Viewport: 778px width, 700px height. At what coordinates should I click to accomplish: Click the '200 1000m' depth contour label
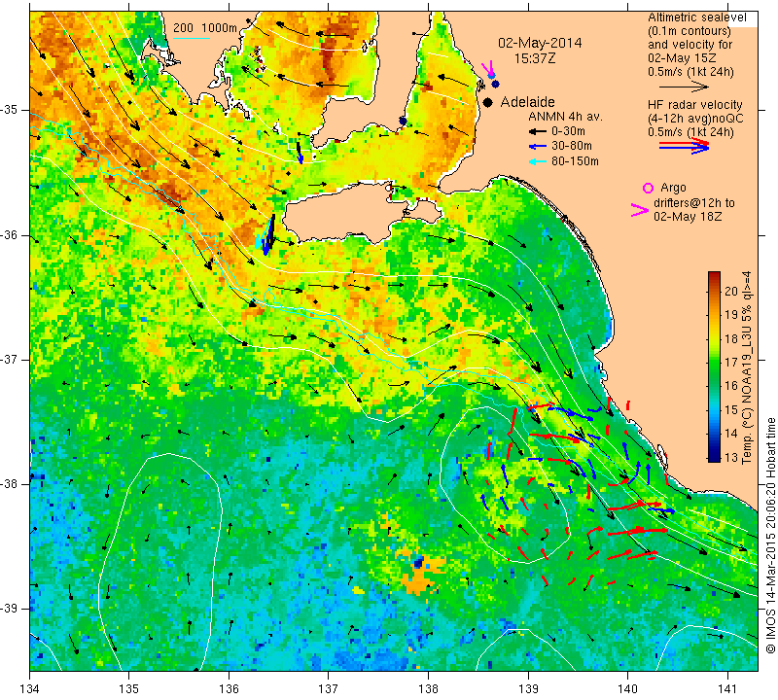[205, 28]
